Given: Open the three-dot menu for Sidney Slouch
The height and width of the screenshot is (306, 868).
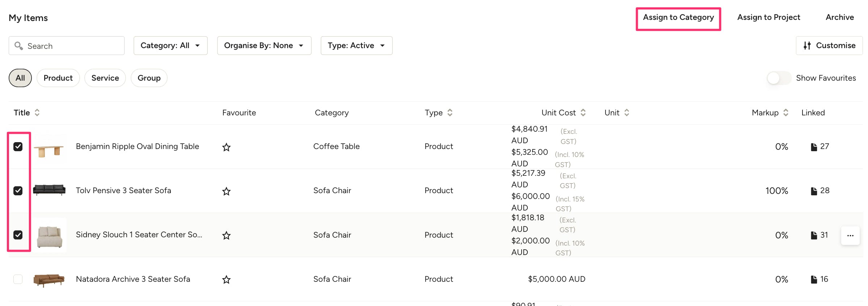Looking at the screenshot, I should [850, 235].
